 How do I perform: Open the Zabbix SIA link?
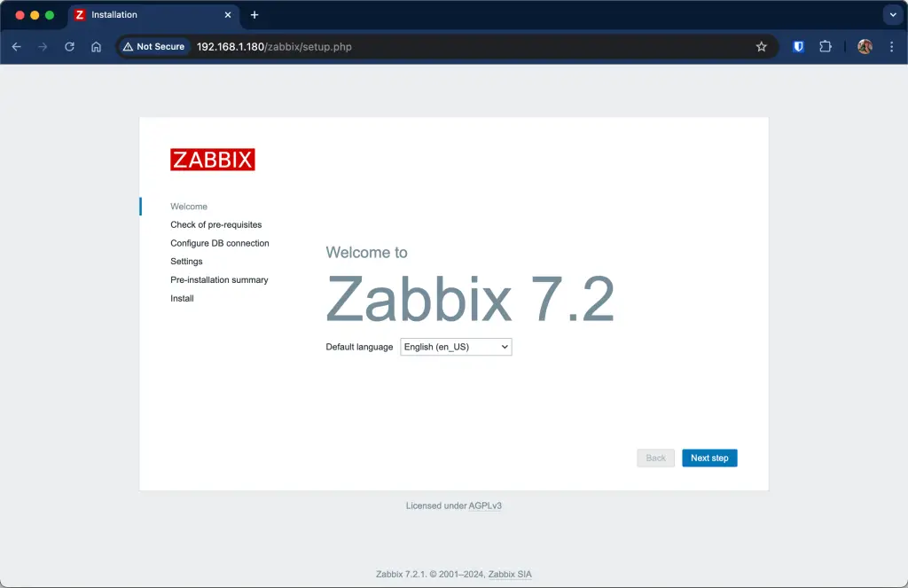[509, 574]
